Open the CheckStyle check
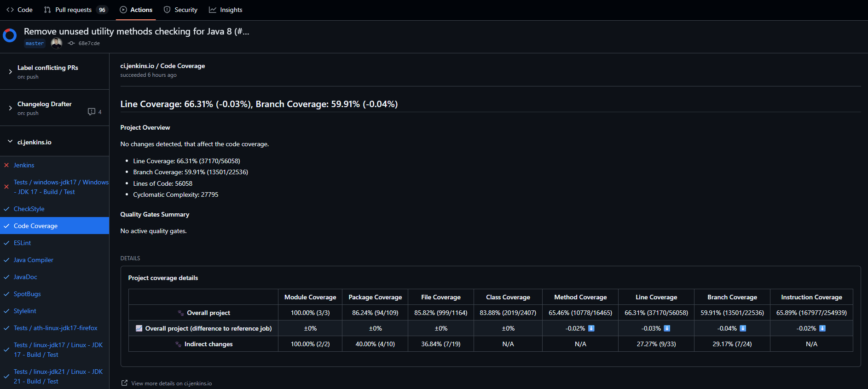Viewport: 868px width, 389px height. click(29, 209)
